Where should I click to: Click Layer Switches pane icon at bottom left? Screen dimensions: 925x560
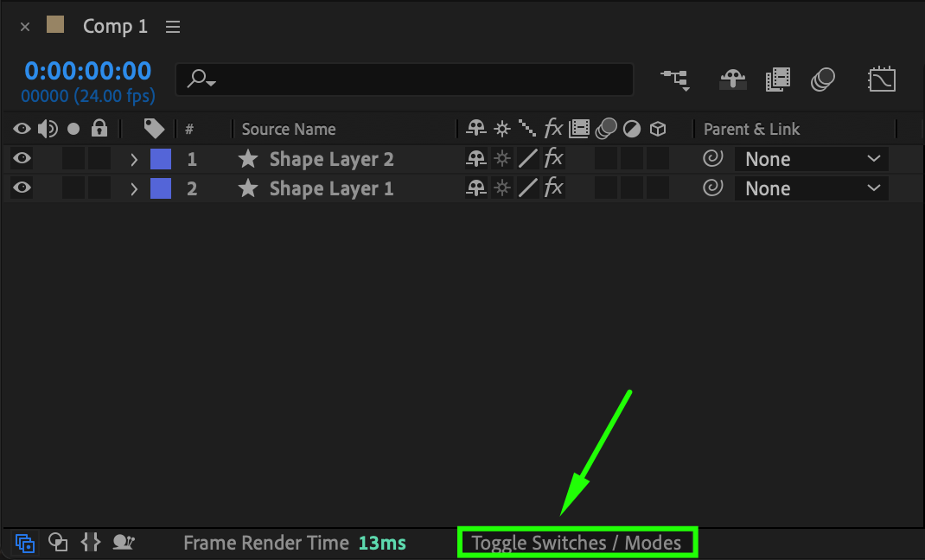coord(25,543)
